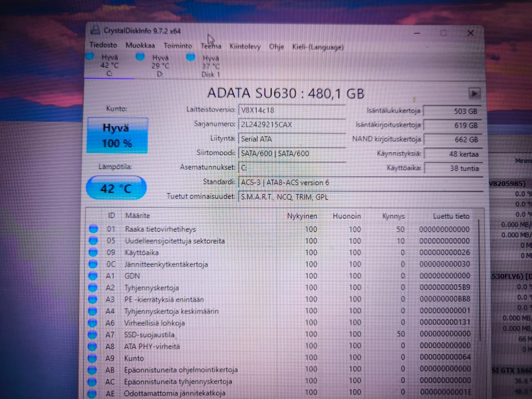
Task: Click the Liityntä field Serial ATA
Action: point(292,139)
